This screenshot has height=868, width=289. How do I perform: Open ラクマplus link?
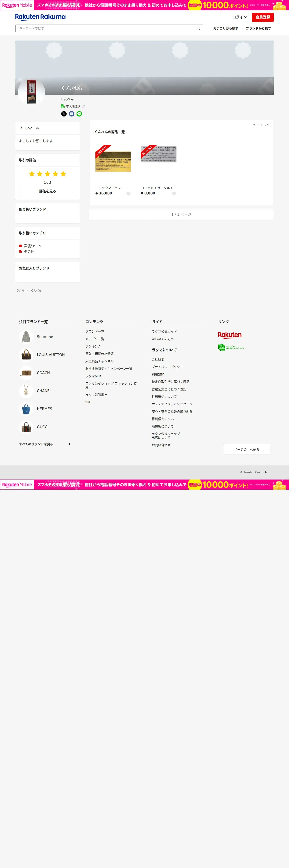click(x=93, y=376)
